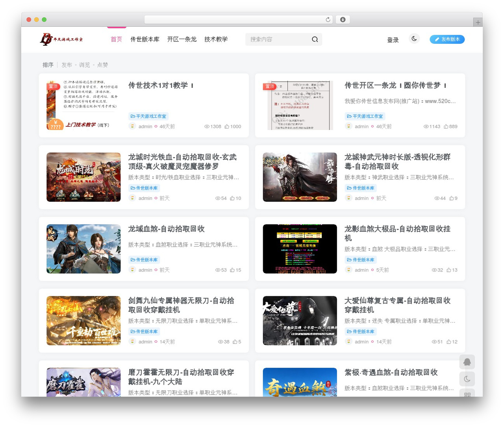Image resolution: width=504 pixels, height=427 pixels.
Task: Click views eye icon on 传世开区一条龙 card
Action: click(426, 126)
